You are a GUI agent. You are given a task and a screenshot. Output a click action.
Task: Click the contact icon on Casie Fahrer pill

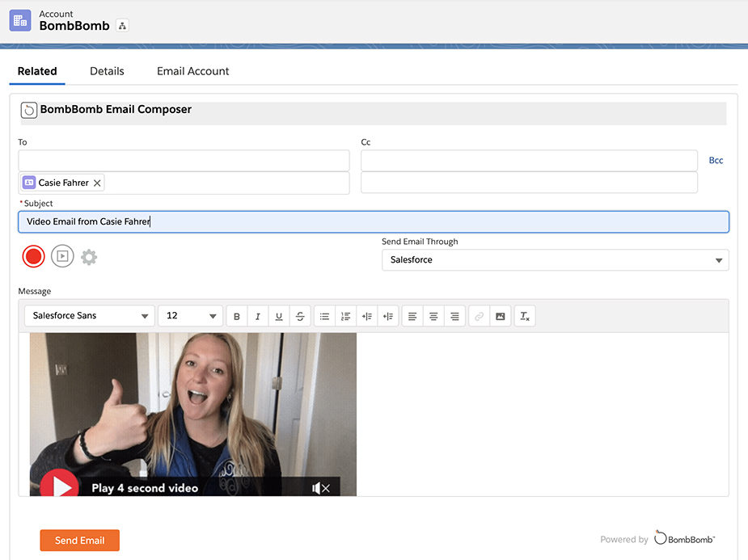[x=29, y=183]
